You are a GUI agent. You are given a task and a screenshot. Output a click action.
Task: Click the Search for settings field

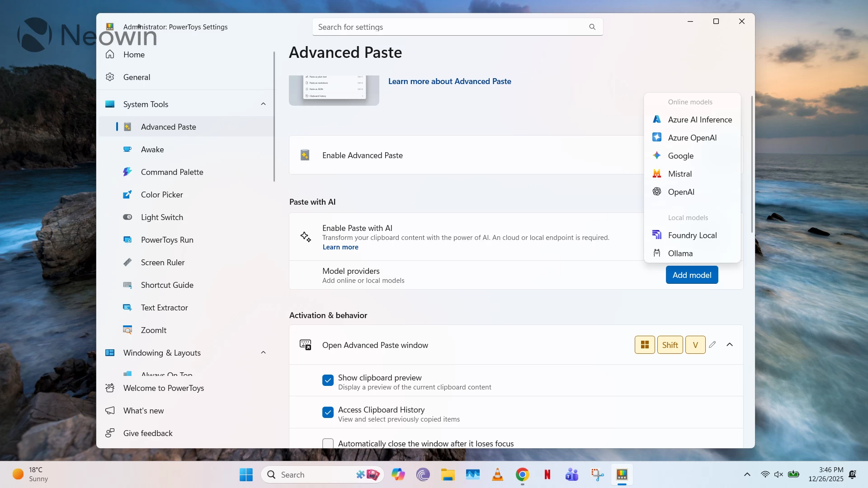pos(457,27)
